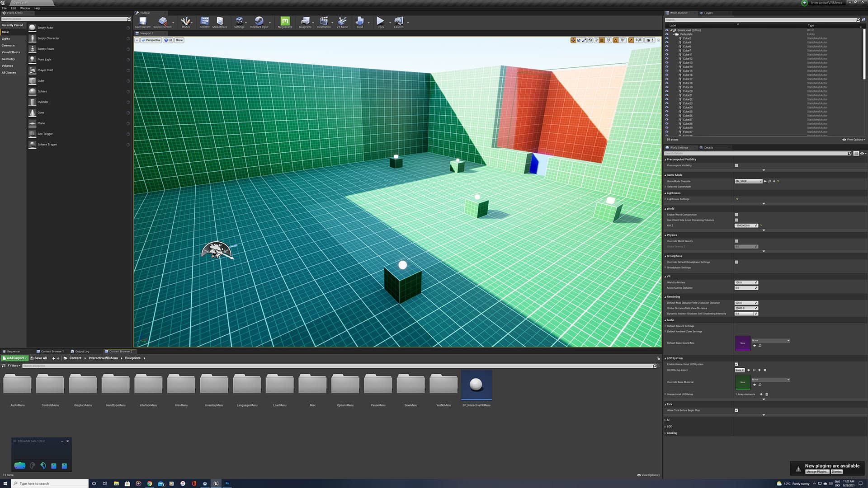This screenshot has width=868, height=488.
Task: Select the rotate gizmo icon in viewport
Action: point(579,40)
